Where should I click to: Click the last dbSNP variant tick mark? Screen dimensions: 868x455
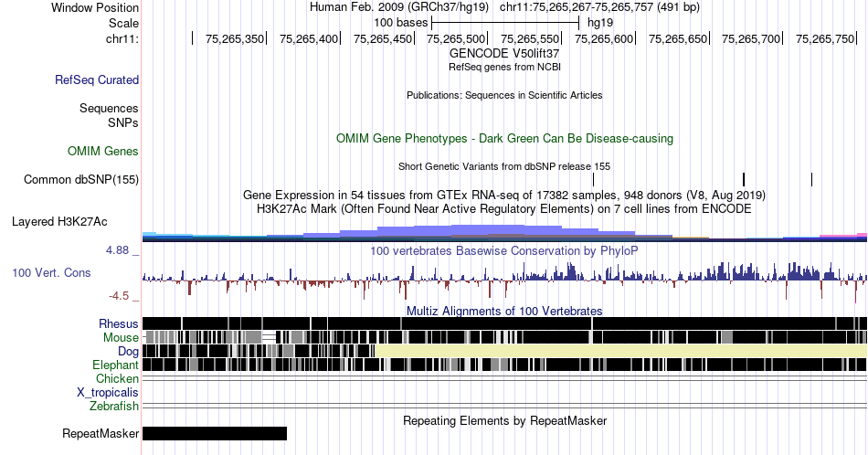[x=811, y=179]
